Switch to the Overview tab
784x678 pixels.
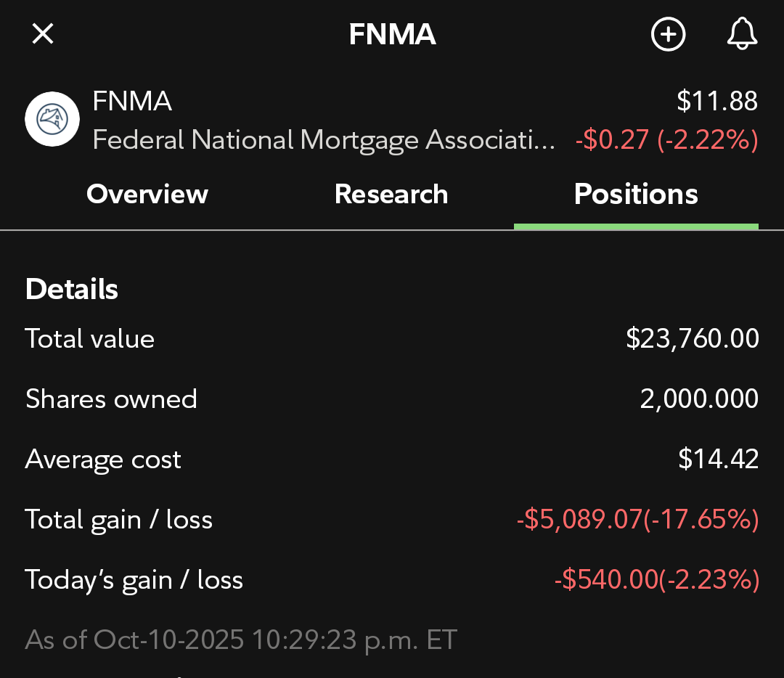147,195
